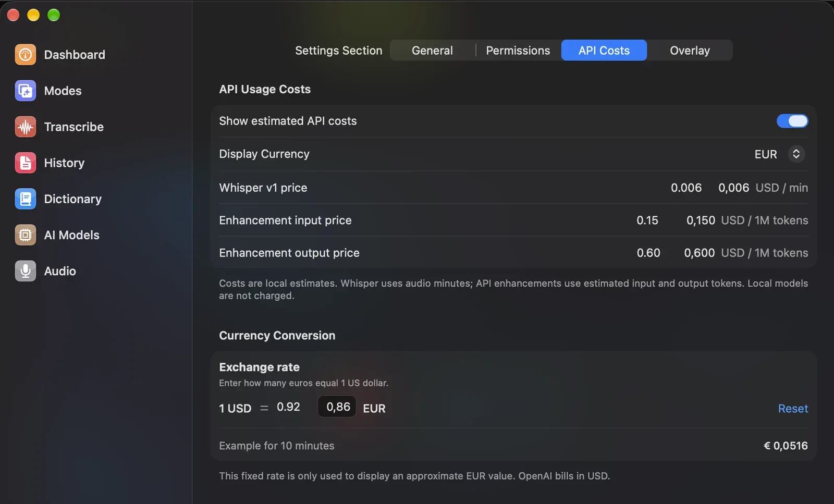
Task: Select the API Costs tab
Action: (604, 51)
